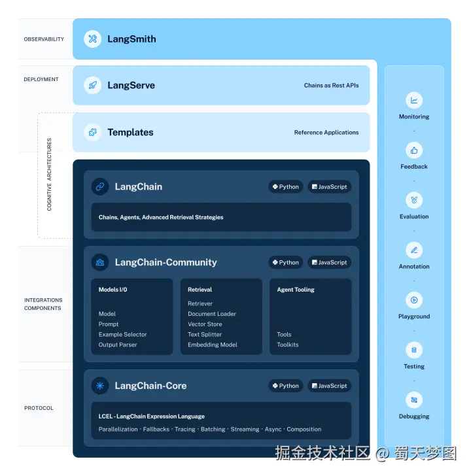This screenshot has height=476, width=471.
Task: Click the LangChain-Community people icon
Action: [x=100, y=262]
